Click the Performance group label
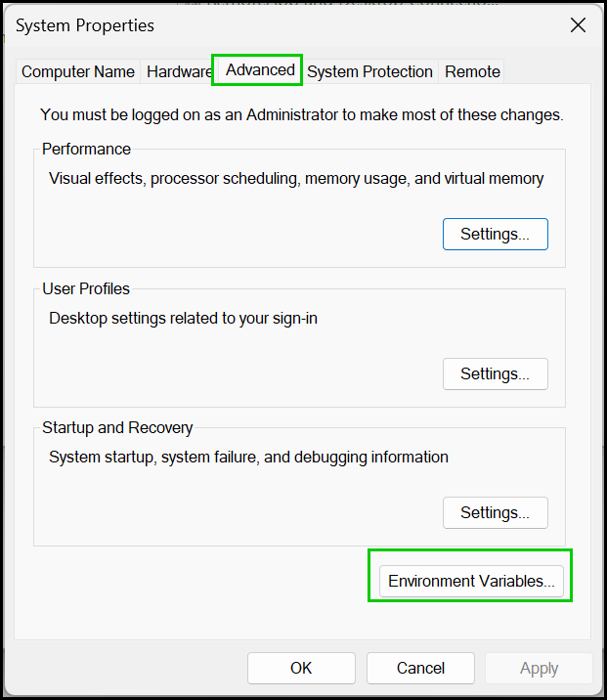The width and height of the screenshot is (607, 700). (86, 150)
